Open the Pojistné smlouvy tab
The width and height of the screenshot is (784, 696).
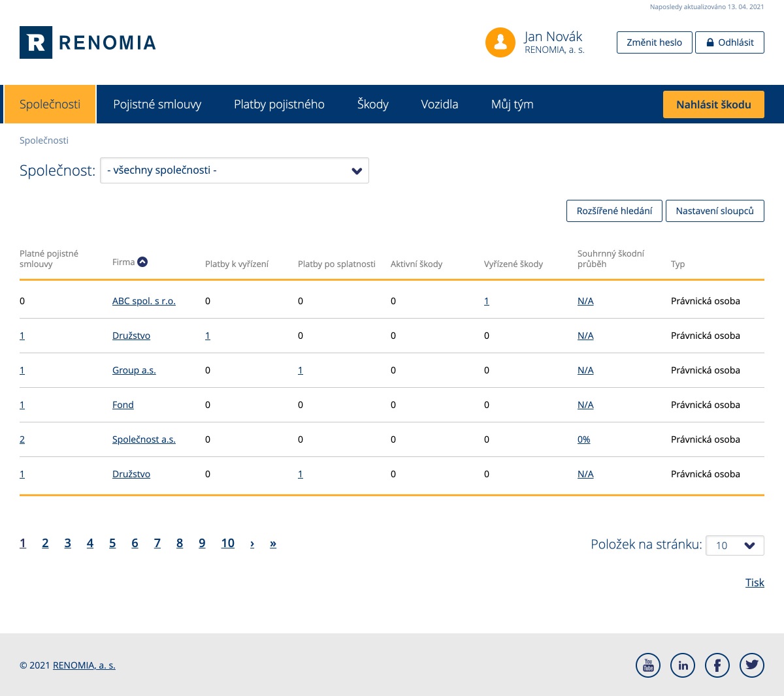157,104
